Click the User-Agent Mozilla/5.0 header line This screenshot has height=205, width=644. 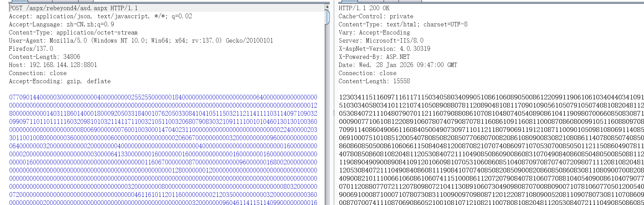point(141,41)
